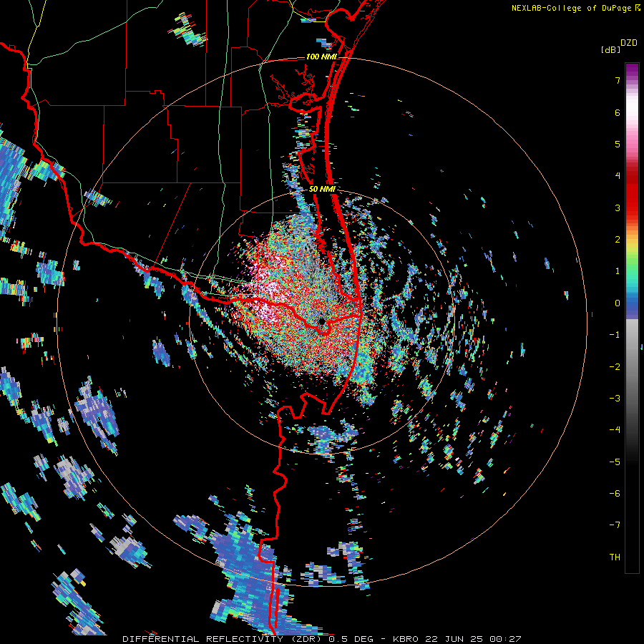Click the 4 value on color scale
The height and width of the screenshot is (644, 644).
618,176
